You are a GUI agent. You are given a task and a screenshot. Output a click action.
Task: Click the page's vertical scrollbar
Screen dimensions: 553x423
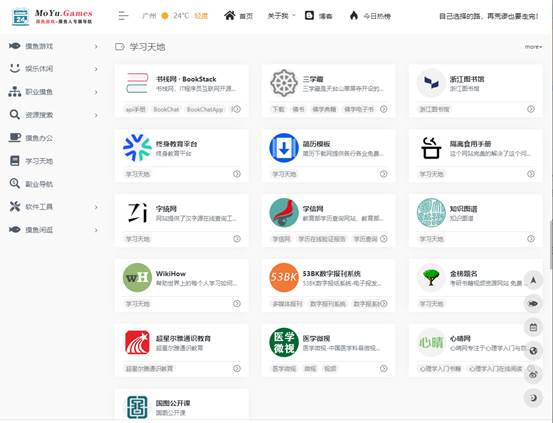(551, 245)
